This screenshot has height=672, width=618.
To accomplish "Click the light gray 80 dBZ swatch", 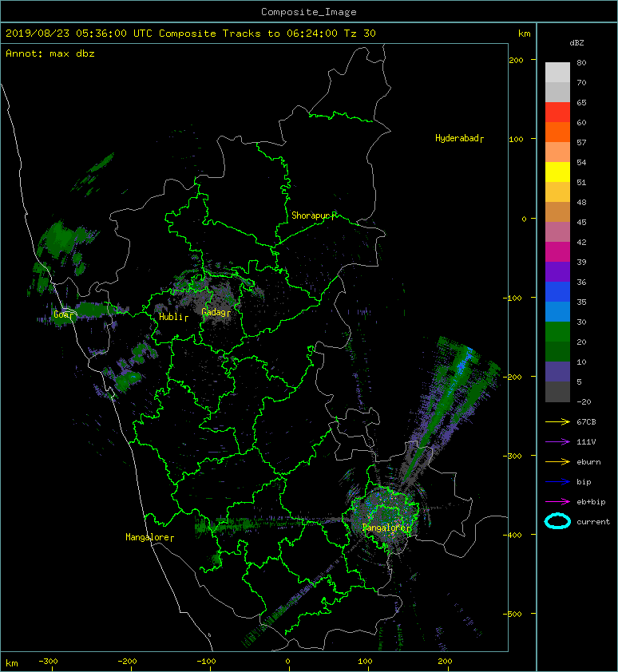I will 557,72.
